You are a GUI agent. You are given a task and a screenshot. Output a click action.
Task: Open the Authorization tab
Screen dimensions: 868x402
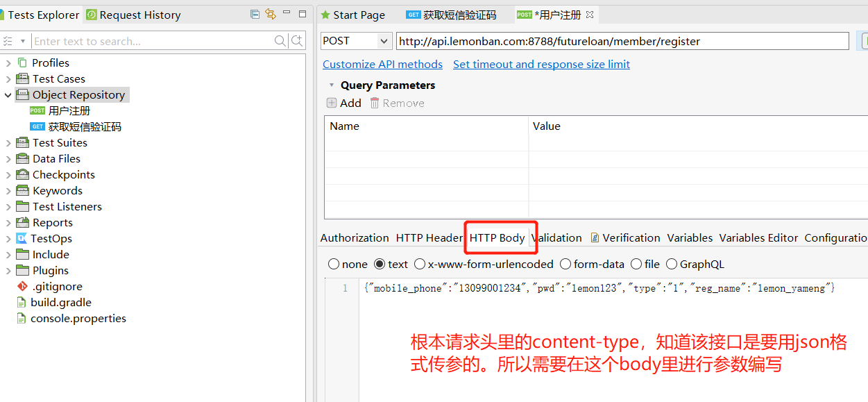coord(355,237)
